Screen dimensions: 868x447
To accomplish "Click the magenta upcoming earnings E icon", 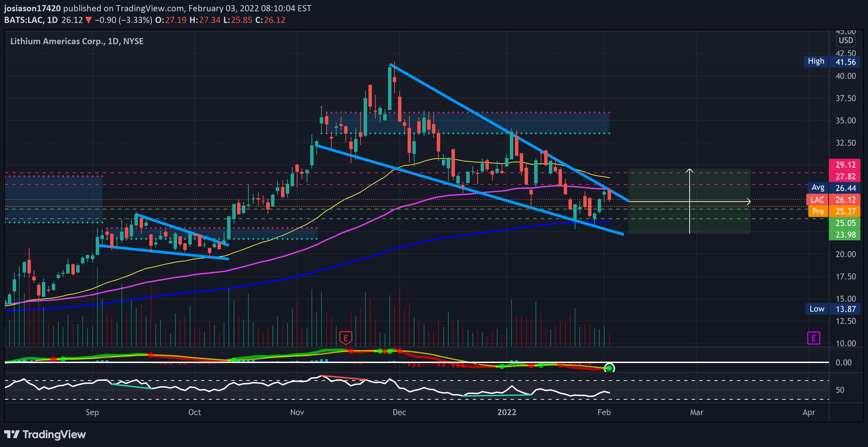I will 813,338.
